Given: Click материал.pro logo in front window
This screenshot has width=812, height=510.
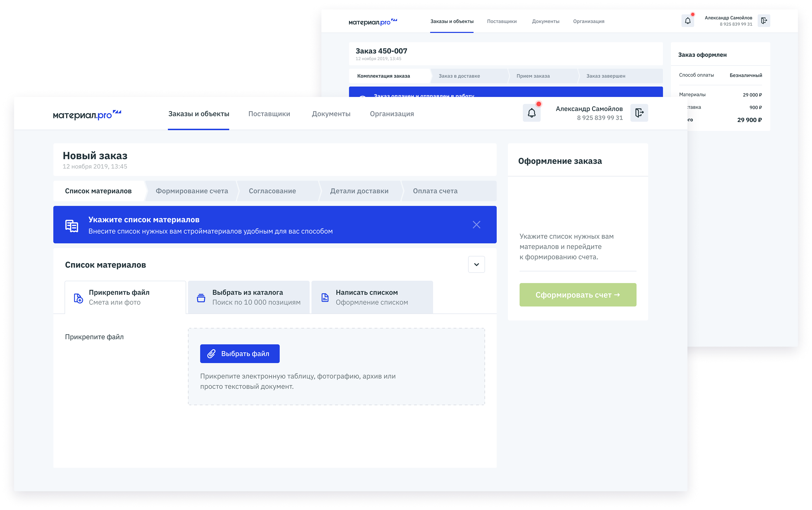Looking at the screenshot, I should point(87,115).
